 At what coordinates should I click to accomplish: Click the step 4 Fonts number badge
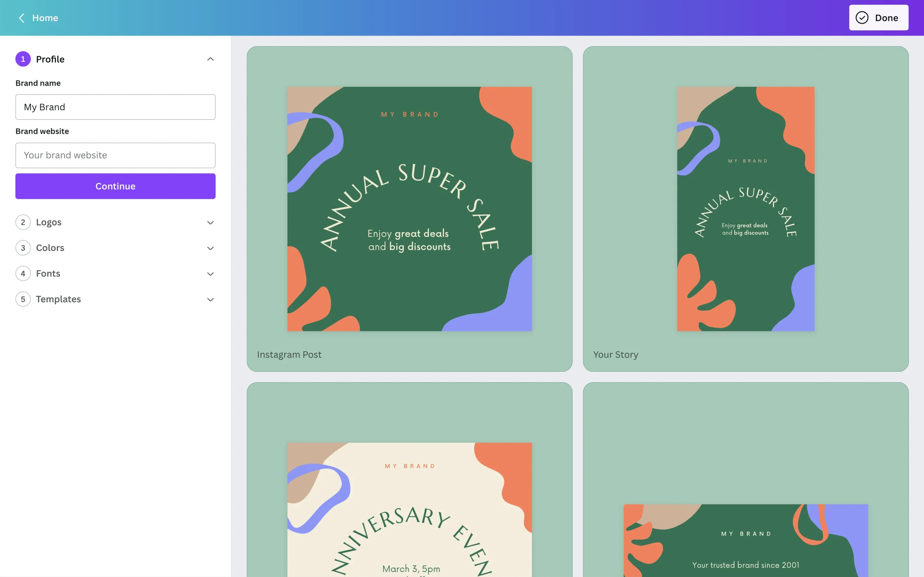(23, 274)
